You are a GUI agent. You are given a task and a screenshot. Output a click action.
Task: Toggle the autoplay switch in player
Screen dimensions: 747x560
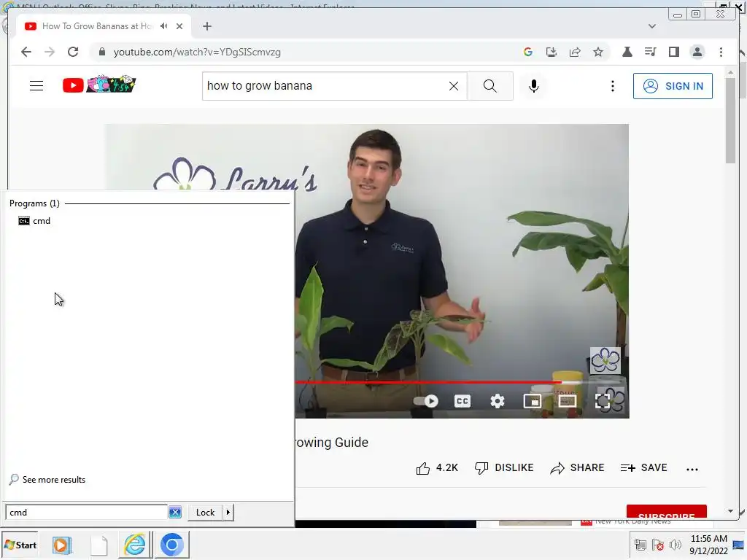pos(426,401)
